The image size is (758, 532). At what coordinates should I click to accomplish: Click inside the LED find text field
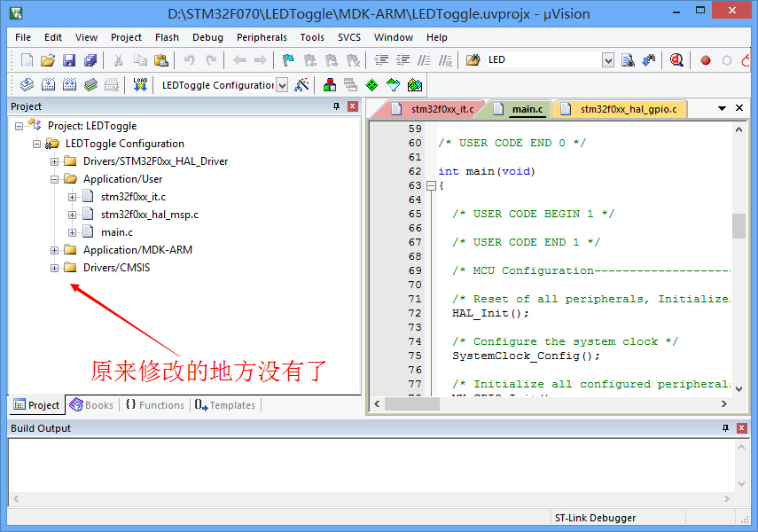(543, 60)
